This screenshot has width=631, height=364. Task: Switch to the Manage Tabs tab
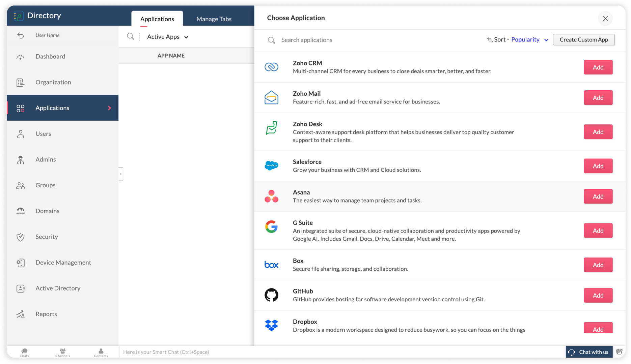click(x=214, y=19)
